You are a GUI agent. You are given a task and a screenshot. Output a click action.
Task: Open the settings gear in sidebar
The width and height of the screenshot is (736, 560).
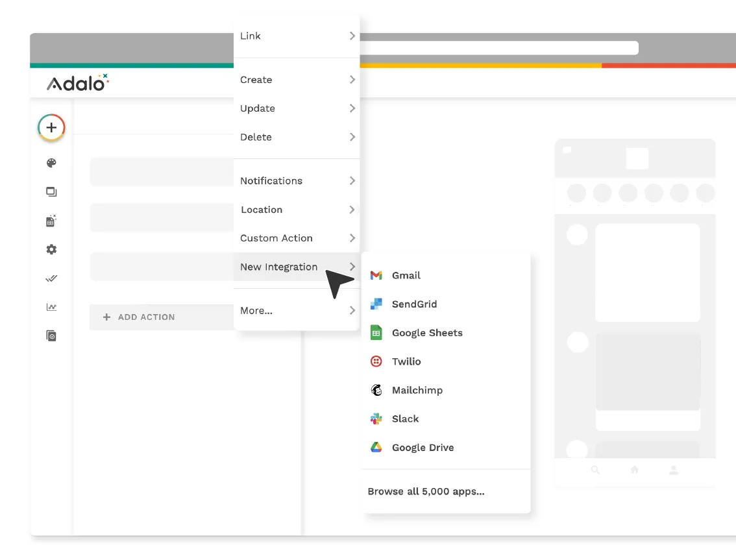[x=51, y=250]
